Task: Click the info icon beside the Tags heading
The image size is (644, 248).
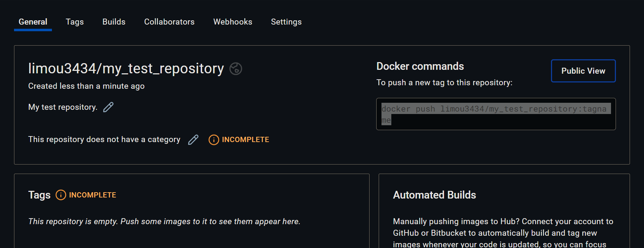Action: pyautogui.click(x=61, y=195)
